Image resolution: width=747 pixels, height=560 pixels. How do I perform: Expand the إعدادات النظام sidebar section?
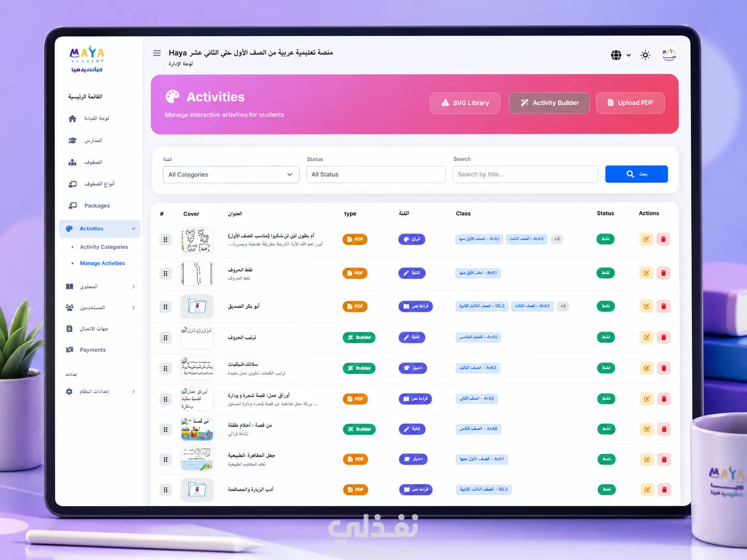(x=133, y=391)
